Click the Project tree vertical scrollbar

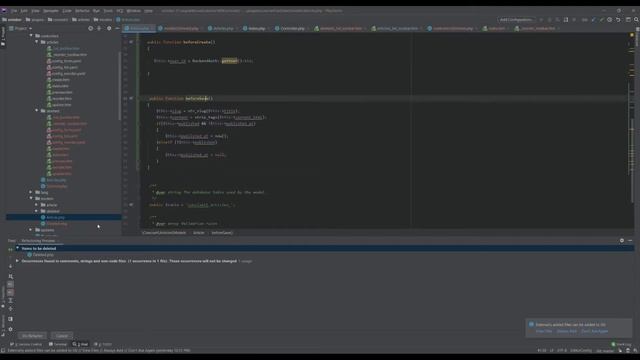tap(120, 86)
